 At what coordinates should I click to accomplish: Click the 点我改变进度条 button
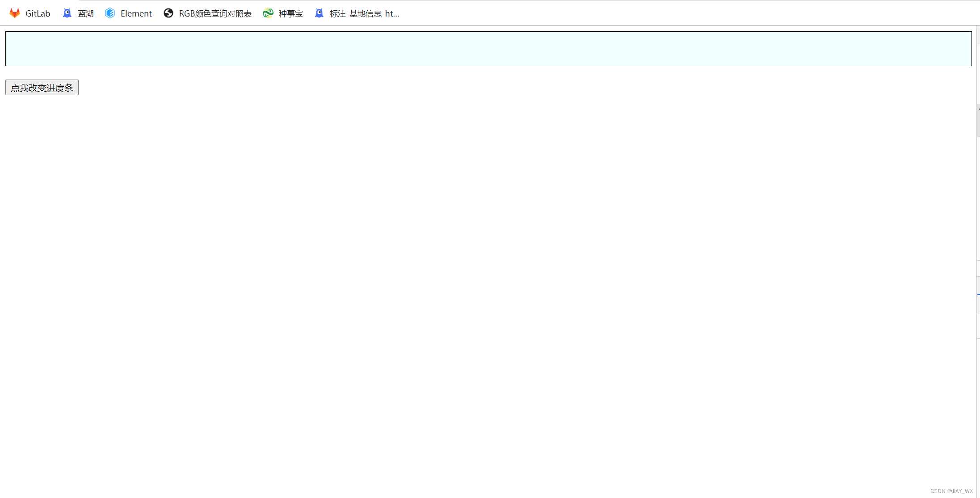click(42, 88)
